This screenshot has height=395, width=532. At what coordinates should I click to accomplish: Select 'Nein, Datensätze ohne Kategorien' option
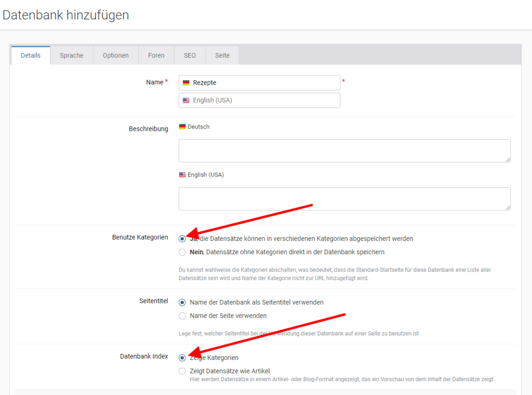pos(182,252)
